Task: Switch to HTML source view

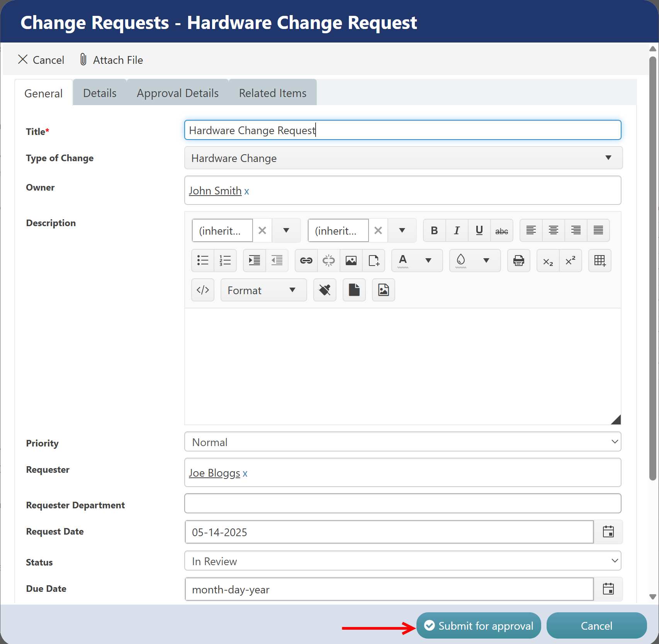Action: tap(203, 290)
